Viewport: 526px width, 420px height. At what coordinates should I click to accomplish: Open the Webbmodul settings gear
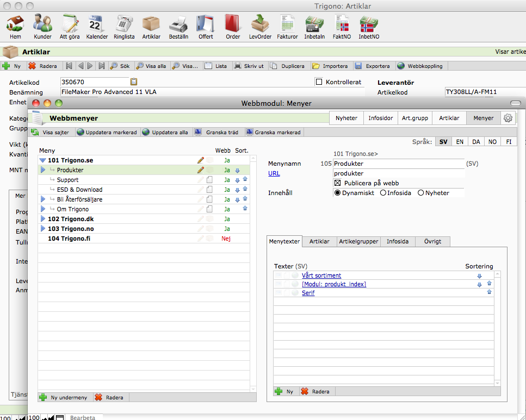[x=508, y=118]
